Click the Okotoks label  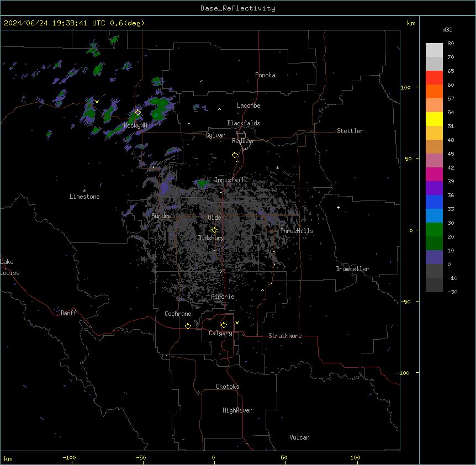coord(228,387)
